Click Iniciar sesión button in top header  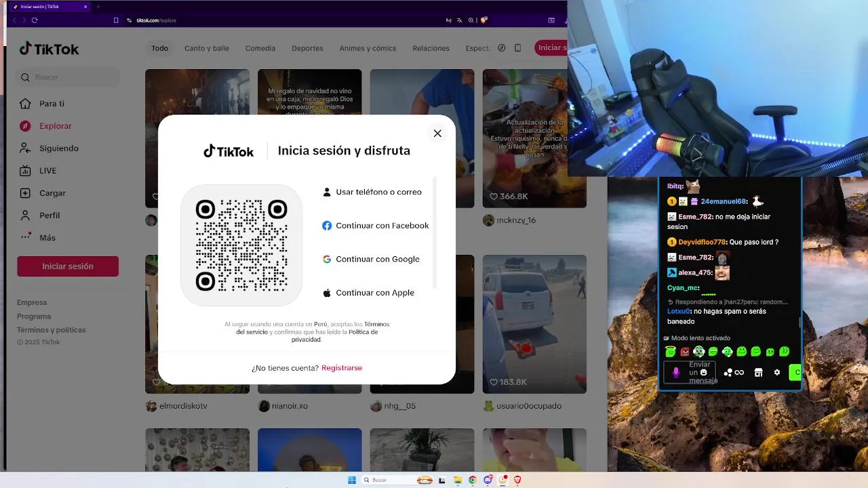(551, 47)
